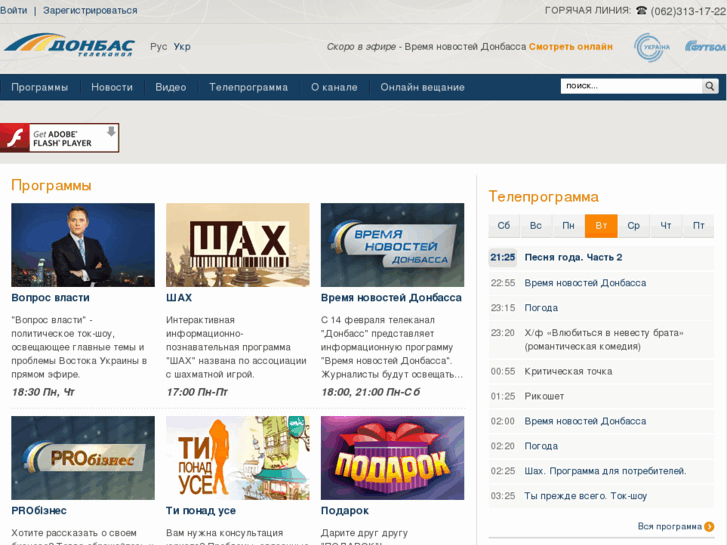
Task: Select the Пн day tab
Action: tap(568, 226)
